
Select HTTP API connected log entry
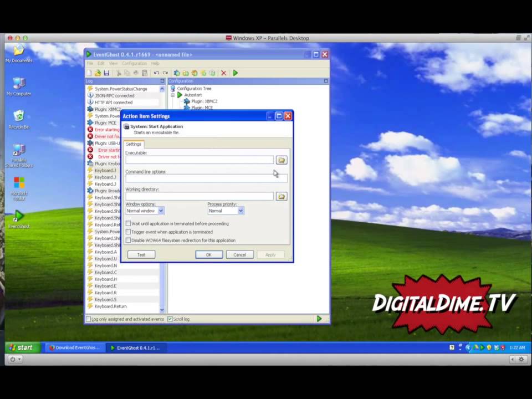pos(114,103)
